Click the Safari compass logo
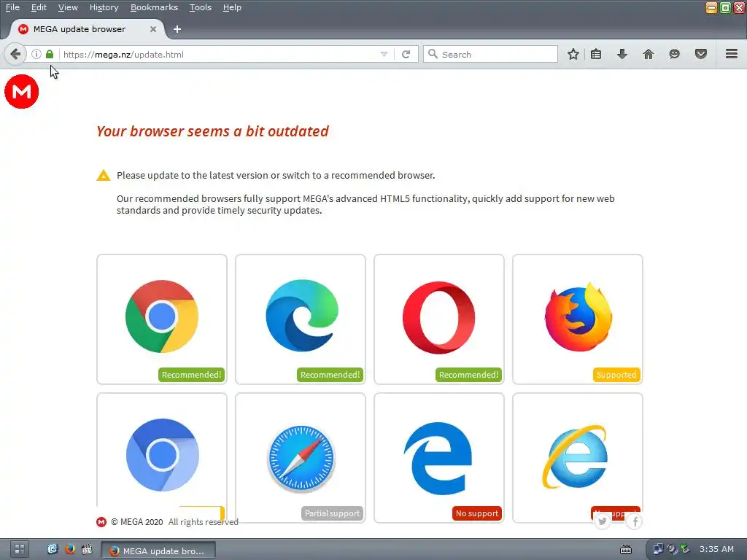Screen dimensions: 747x560 (301, 459)
